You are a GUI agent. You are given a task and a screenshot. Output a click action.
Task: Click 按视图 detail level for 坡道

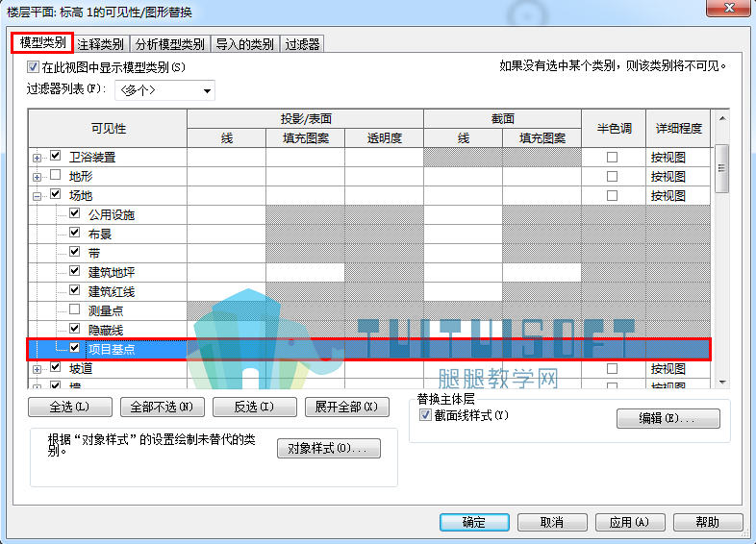point(678,369)
